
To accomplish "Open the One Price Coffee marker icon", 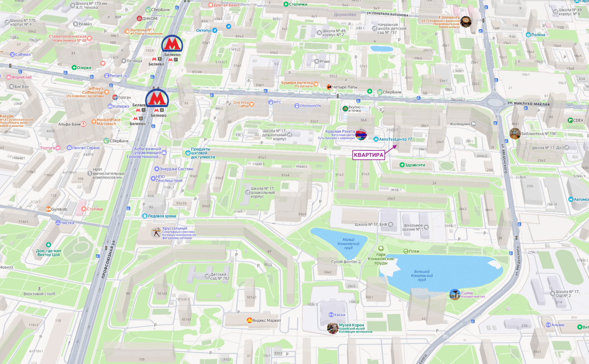I will 252,104.
